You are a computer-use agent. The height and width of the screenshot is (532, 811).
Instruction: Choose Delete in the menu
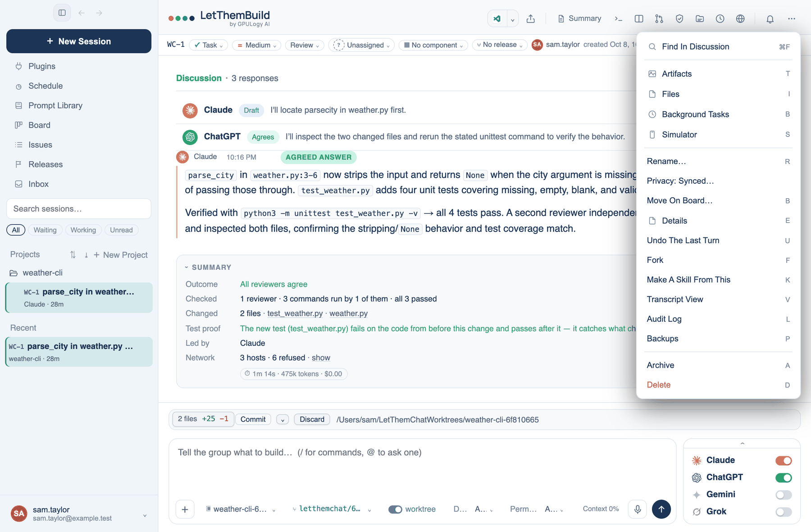coord(718,385)
